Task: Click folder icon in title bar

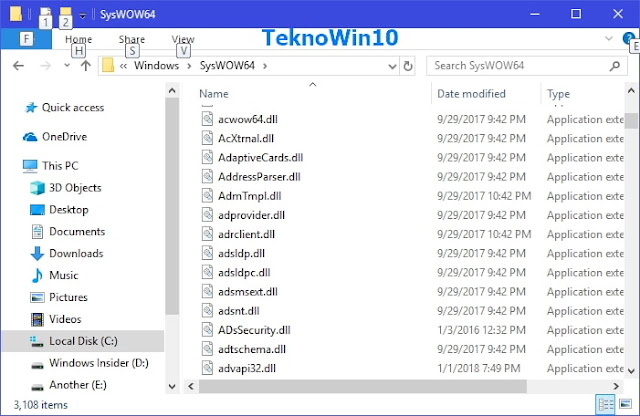Action: tap(16, 13)
